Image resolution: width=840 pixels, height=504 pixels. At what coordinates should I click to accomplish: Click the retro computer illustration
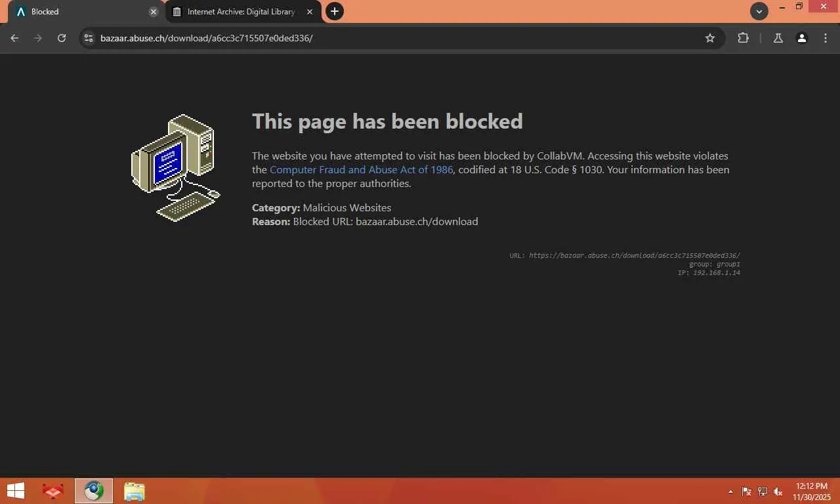[175, 168]
